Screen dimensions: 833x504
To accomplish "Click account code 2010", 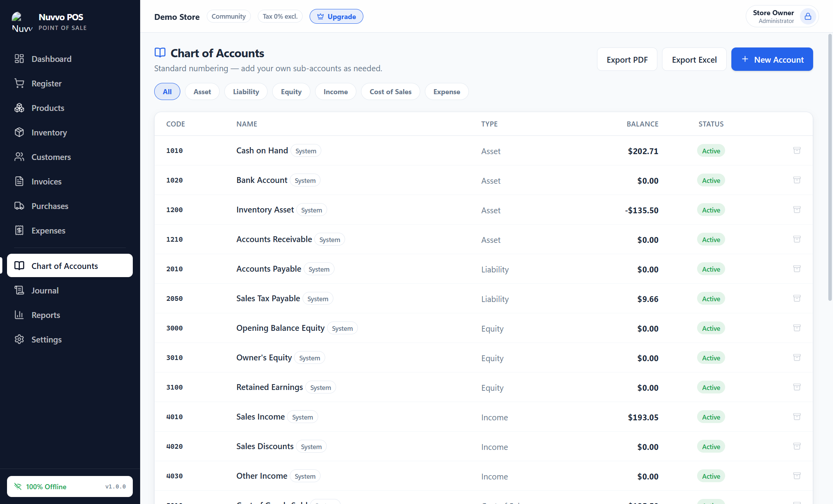I will [x=174, y=269].
